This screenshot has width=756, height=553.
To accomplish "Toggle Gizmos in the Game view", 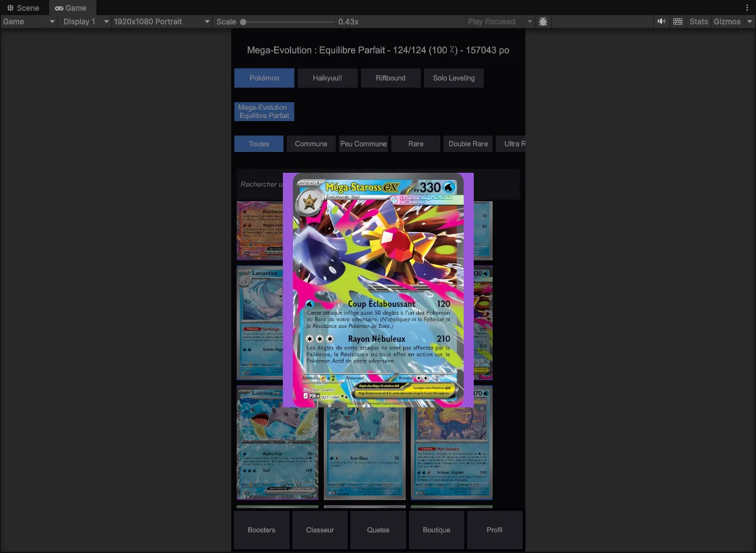I will click(x=727, y=21).
